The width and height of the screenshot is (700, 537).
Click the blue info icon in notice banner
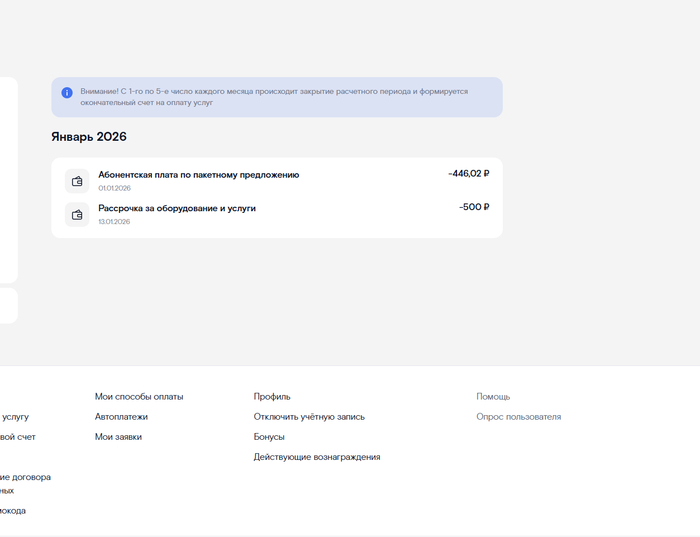click(x=67, y=92)
